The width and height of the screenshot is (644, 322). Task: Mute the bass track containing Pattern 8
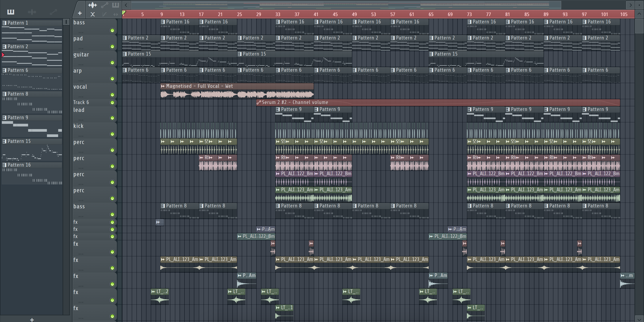click(x=112, y=214)
